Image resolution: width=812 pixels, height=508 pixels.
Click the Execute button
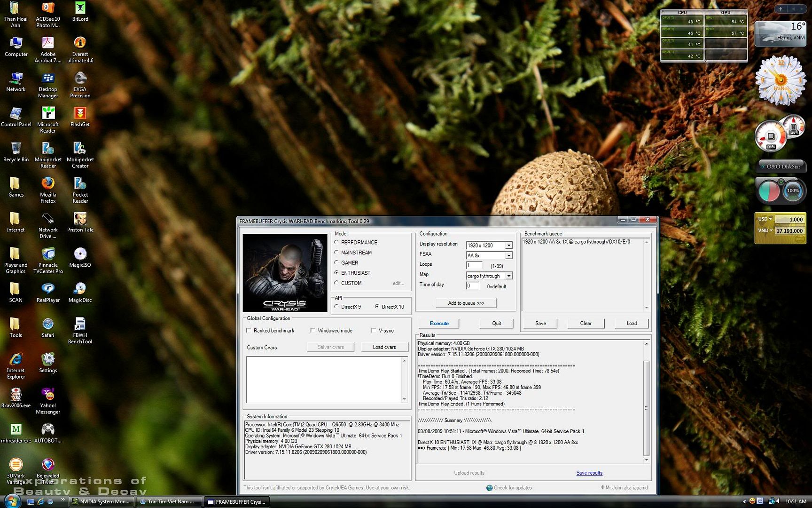pyautogui.click(x=439, y=324)
